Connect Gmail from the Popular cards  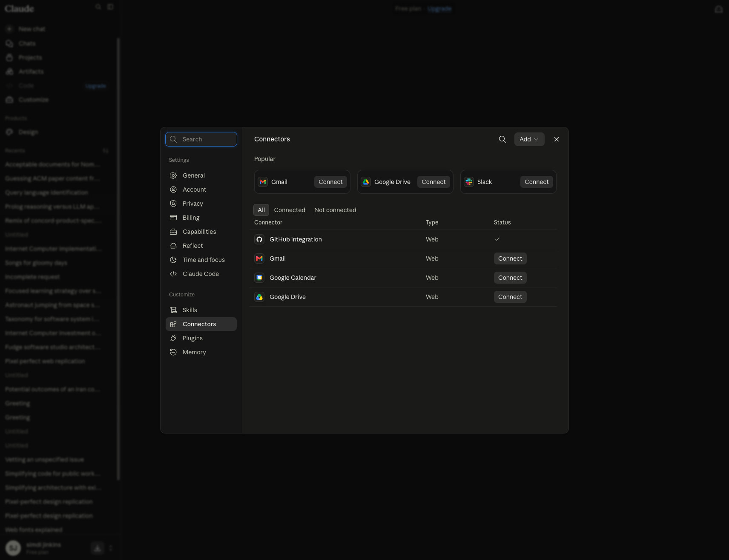(330, 182)
